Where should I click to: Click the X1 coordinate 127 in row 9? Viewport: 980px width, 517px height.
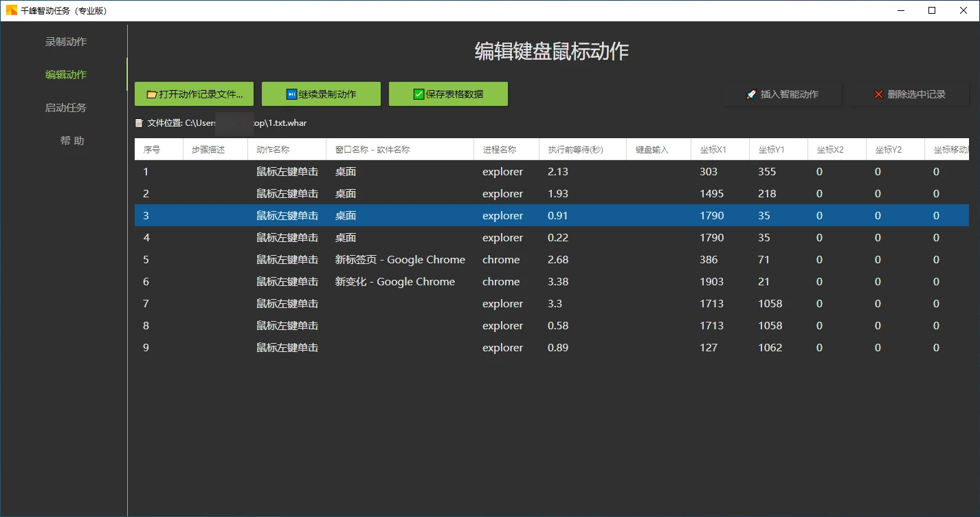tap(709, 348)
